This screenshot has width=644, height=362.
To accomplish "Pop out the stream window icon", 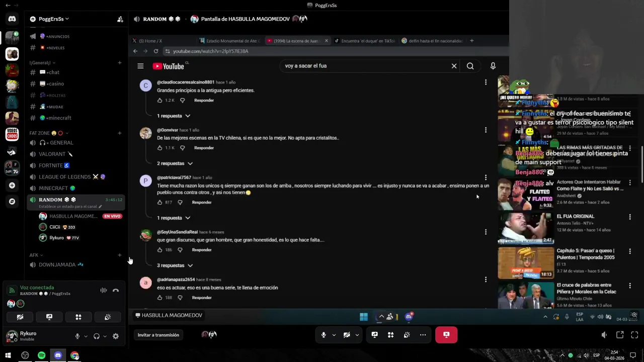I will click(x=620, y=335).
